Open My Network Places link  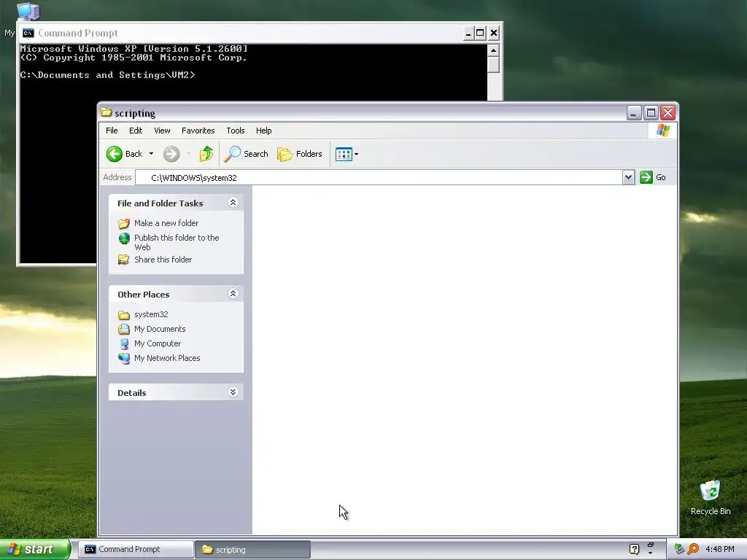[x=167, y=358]
